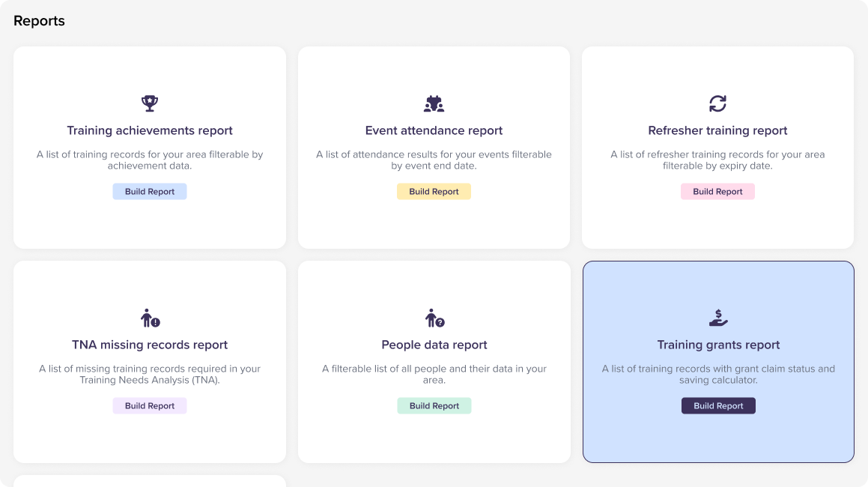
Task: Click the trophy icon for Training achievements
Action: click(x=150, y=103)
